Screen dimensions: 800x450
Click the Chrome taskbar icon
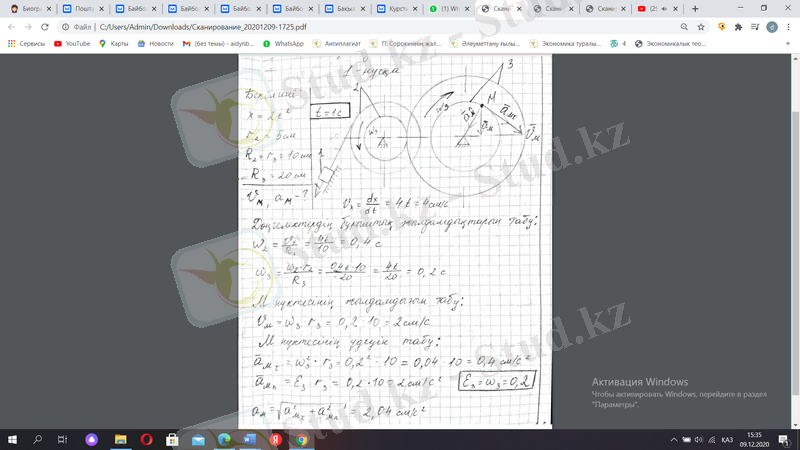pos(302,439)
